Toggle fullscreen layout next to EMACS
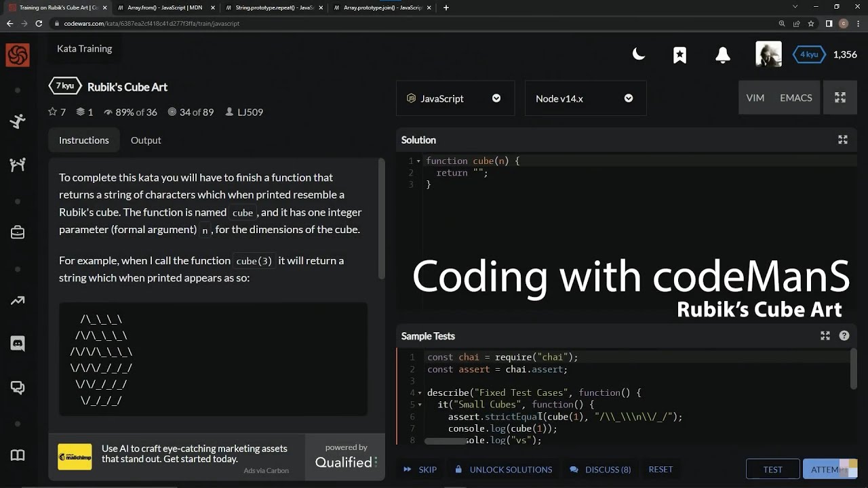Screen dimensions: 868x488 point(840,98)
